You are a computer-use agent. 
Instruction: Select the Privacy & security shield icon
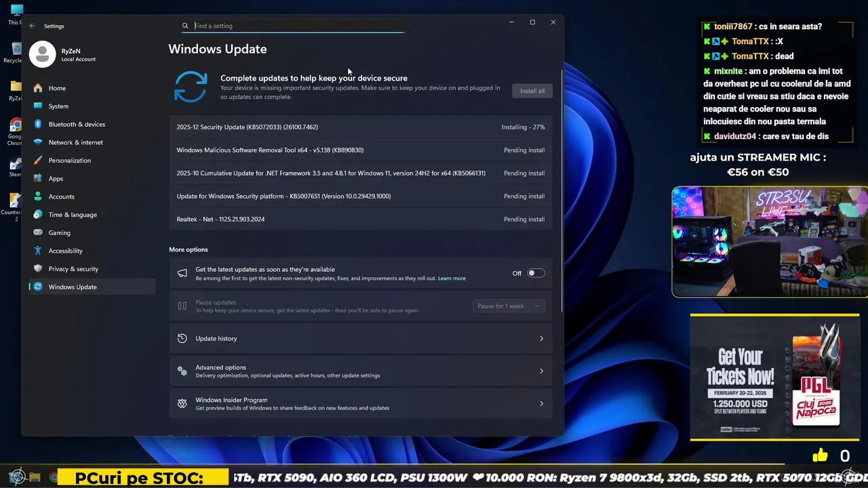pyautogui.click(x=38, y=268)
